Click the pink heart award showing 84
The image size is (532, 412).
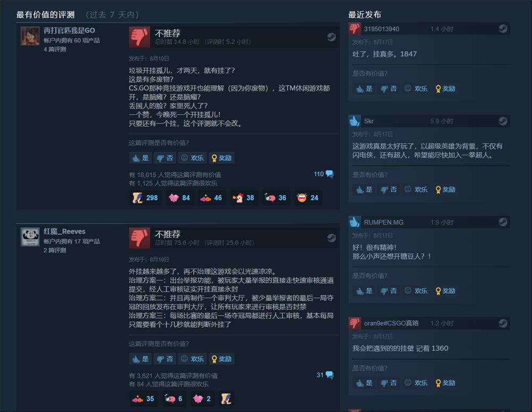174,197
